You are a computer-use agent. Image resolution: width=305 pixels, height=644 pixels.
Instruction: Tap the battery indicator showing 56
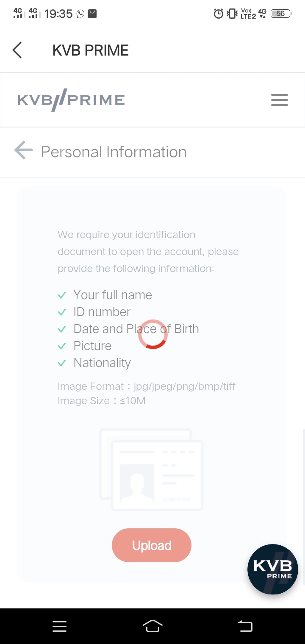click(x=281, y=14)
